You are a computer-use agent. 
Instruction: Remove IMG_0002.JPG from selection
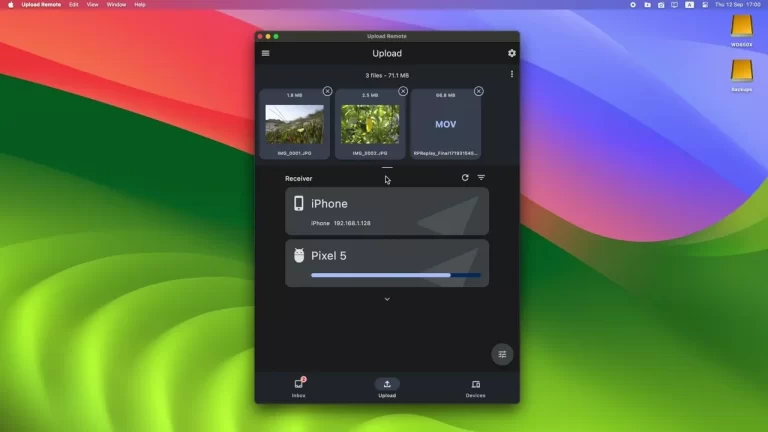[x=403, y=91]
